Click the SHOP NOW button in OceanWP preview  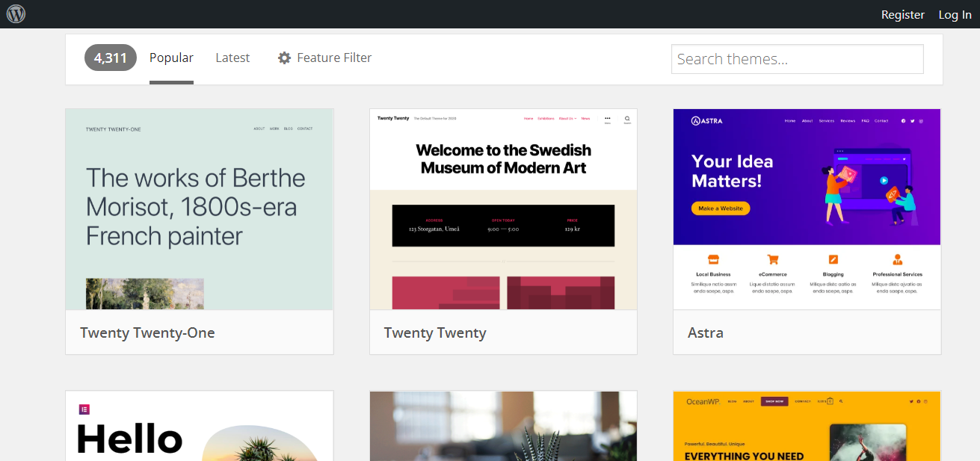point(774,401)
